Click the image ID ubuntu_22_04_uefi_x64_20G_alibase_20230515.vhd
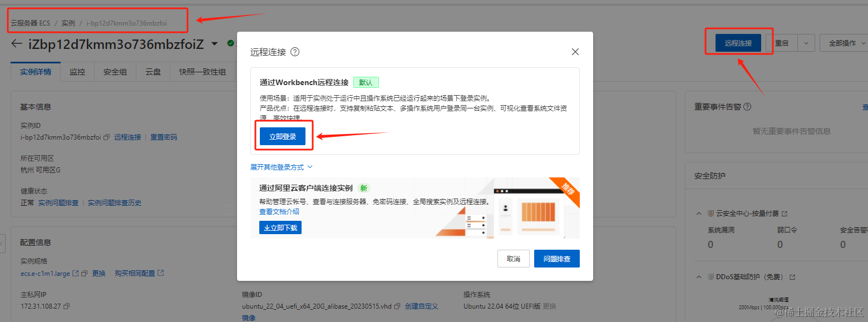The height and width of the screenshot is (322, 868). click(x=317, y=306)
